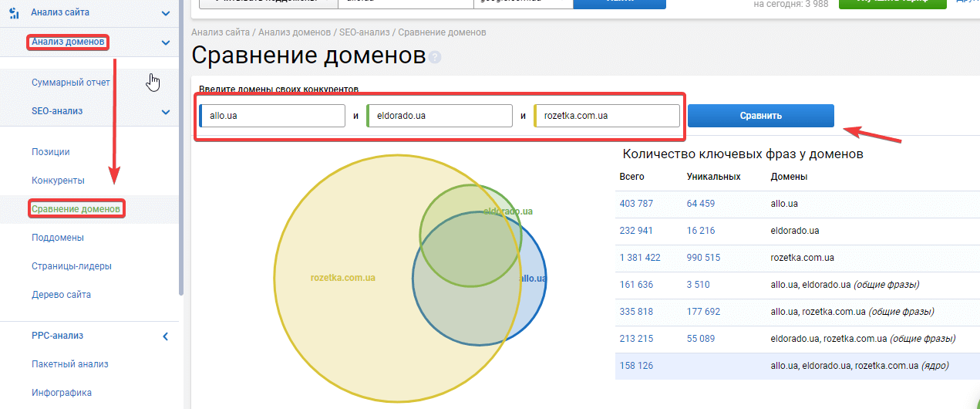
Task: Click the (ядро) row domain text
Action: pyautogui.click(x=860, y=366)
